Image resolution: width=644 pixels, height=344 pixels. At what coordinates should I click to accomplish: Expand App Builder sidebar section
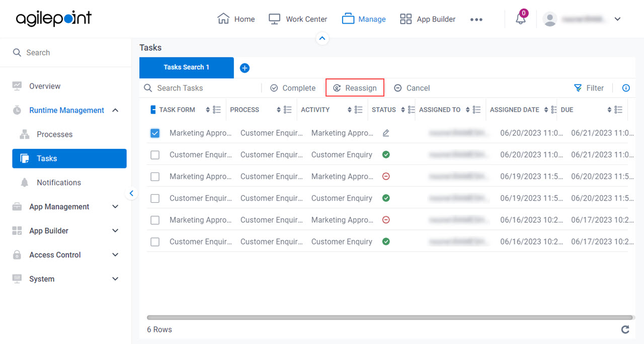[115, 231]
